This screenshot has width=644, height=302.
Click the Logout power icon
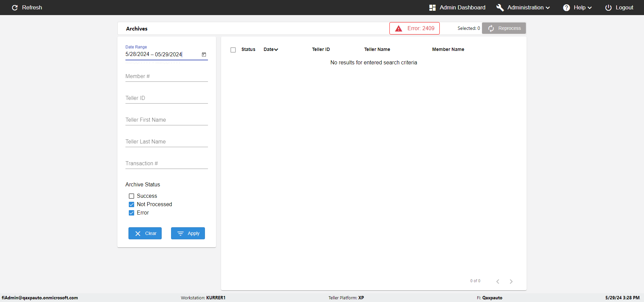[x=608, y=7]
